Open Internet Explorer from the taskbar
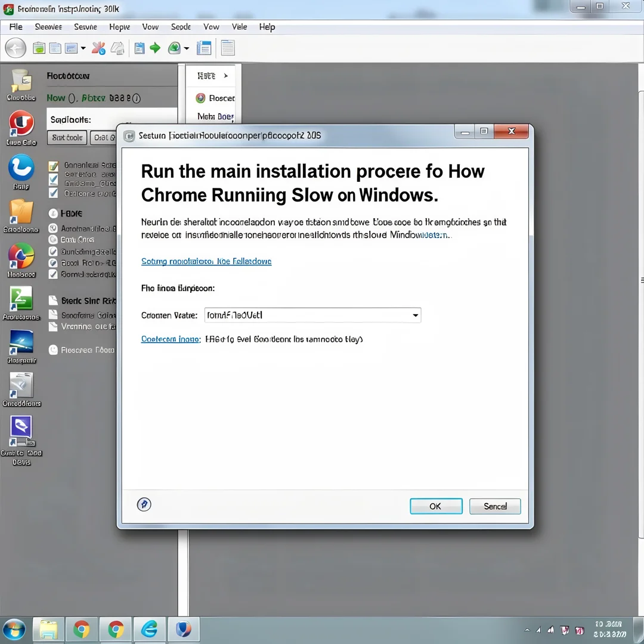 [149, 629]
